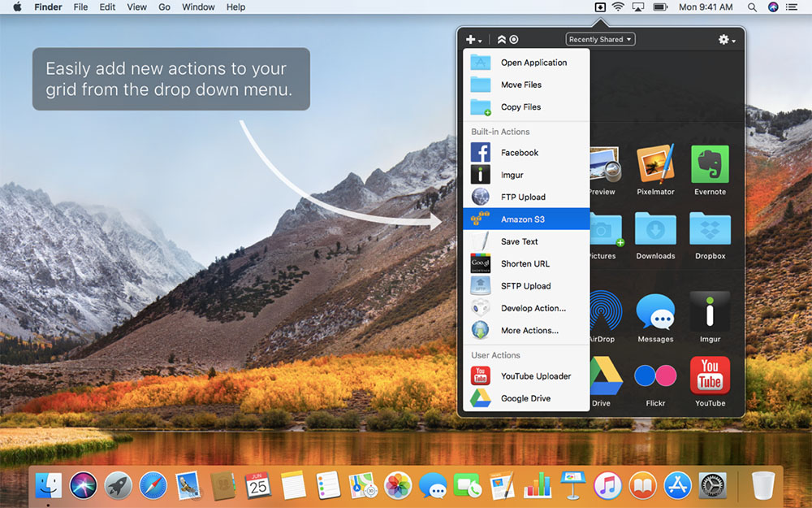This screenshot has width=812, height=508.
Task: Open the gear settings dropdown in Dropzone
Action: click(x=727, y=39)
